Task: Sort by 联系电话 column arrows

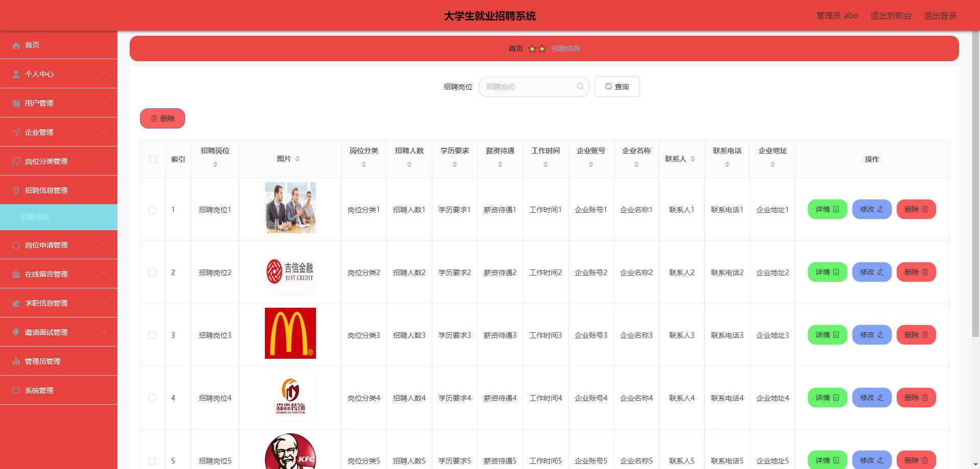Action: (727, 164)
